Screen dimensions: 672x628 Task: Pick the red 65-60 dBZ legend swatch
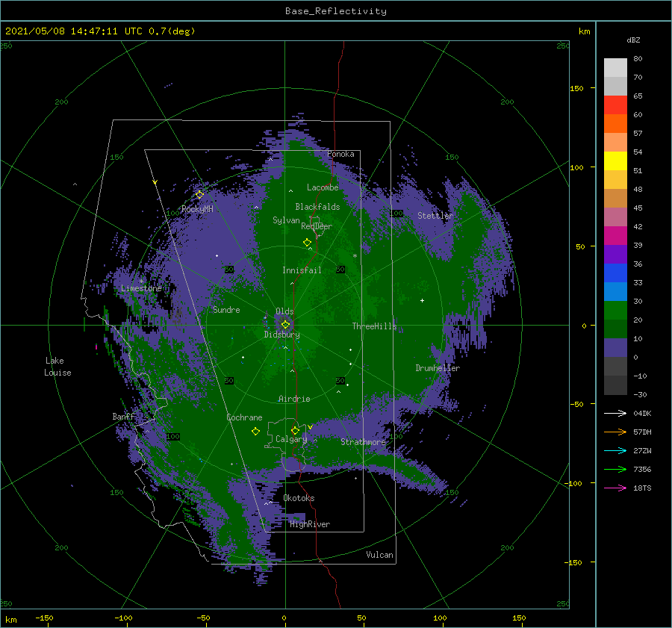615,105
